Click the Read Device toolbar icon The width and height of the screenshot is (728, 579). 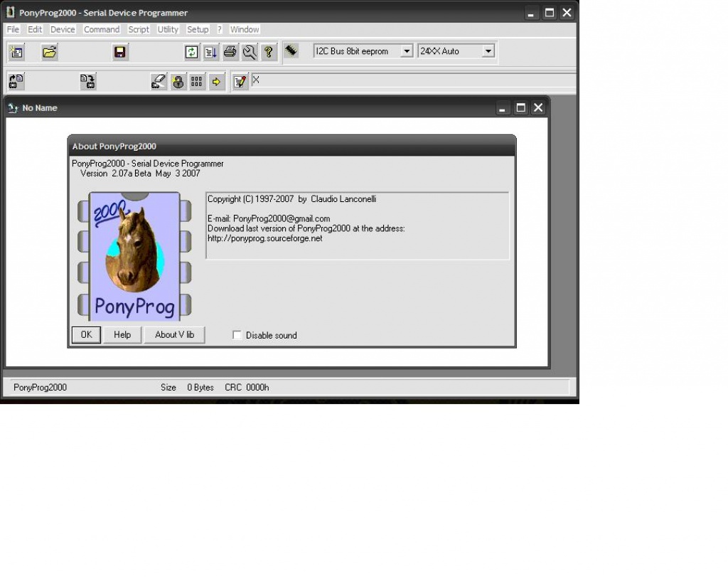pyautogui.click(x=17, y=82)
